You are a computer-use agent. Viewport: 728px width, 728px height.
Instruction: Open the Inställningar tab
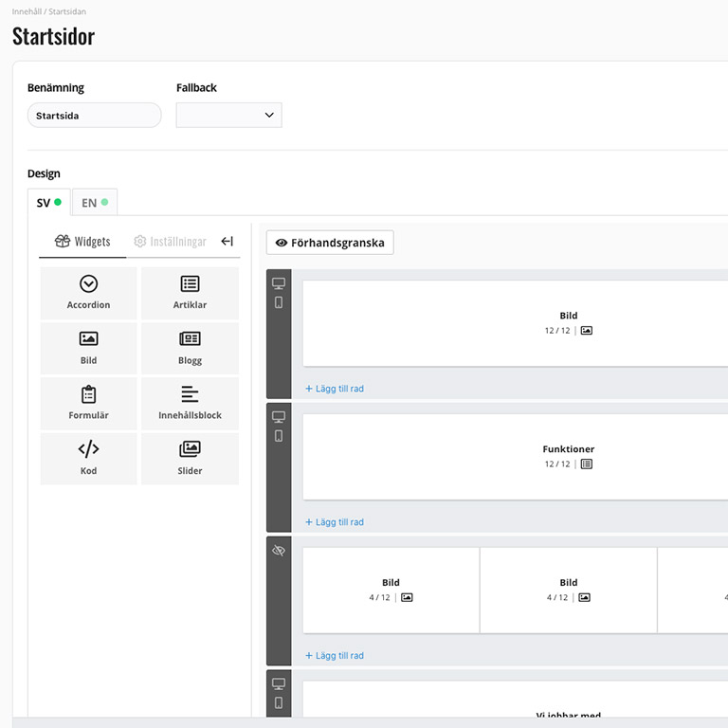click(x=170, y=242)
